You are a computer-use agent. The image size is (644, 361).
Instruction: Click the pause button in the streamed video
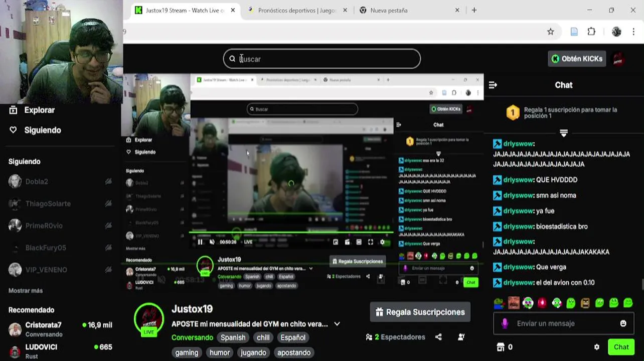pyautogui.click(x=200, y=242)
